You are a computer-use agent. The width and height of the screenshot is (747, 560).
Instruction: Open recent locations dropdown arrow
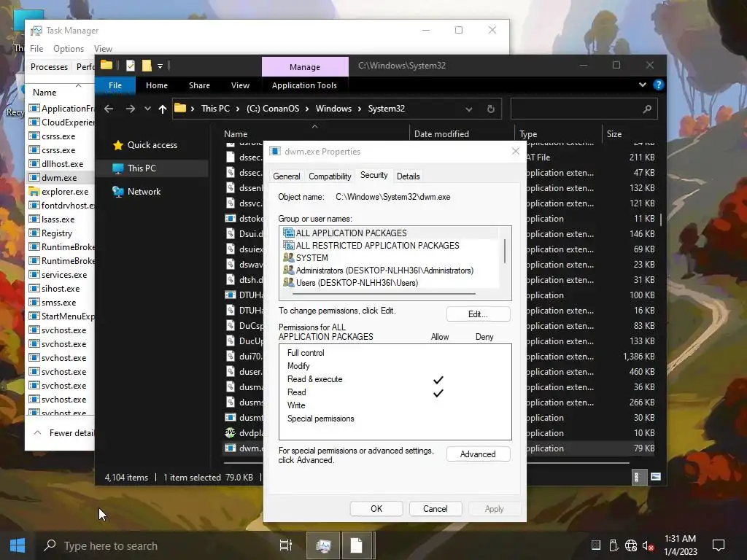point(147,109)
